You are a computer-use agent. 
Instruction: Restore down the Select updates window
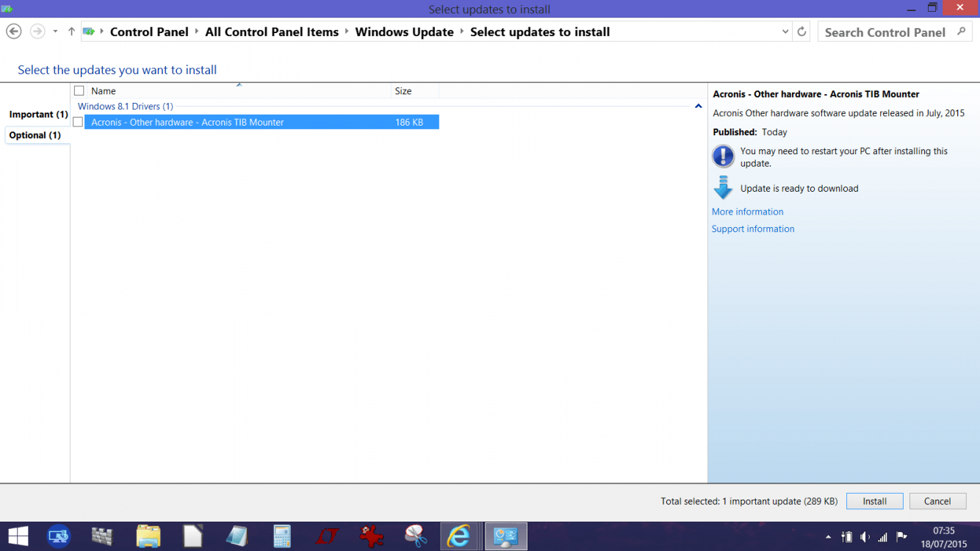coord(932,7)
